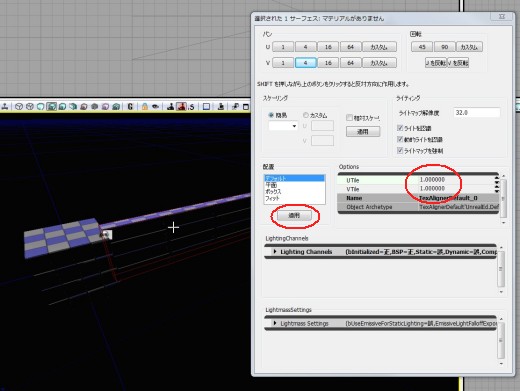Screen dimensions: 520x391
Task: Enable the relative scaling checkbox
Action: click(349, 118)
